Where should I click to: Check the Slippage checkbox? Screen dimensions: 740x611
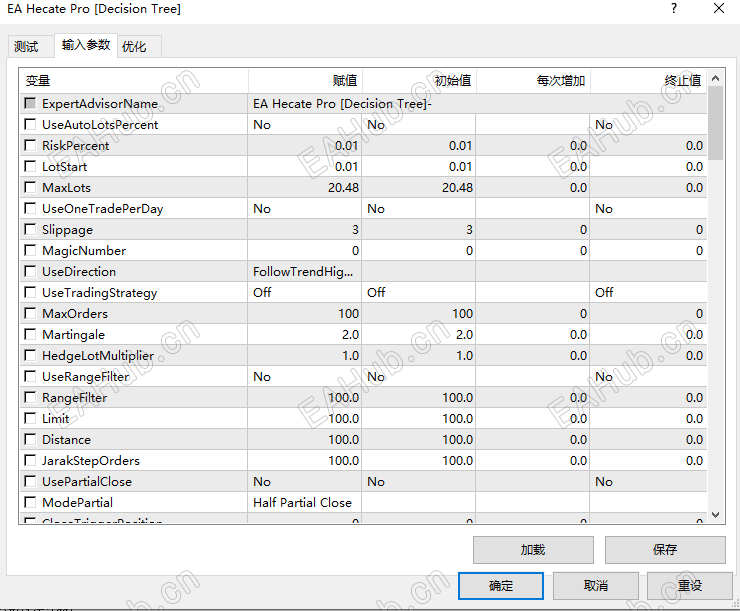tap(30, 229)
